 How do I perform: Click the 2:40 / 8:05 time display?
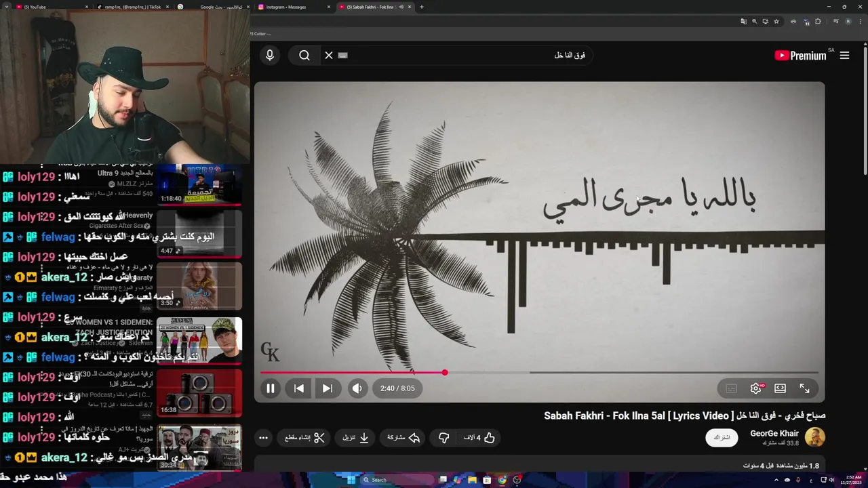pos(397,388)
